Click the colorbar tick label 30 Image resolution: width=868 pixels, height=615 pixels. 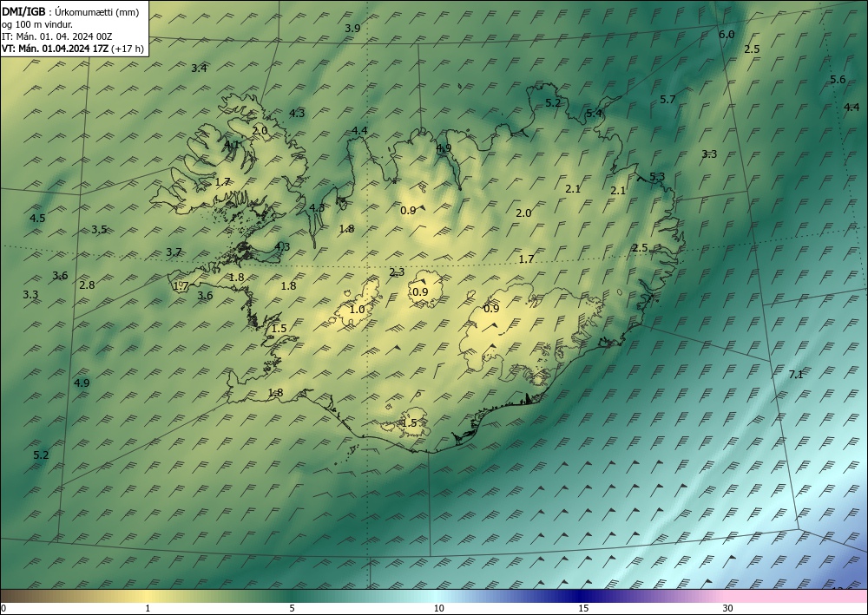point(728,608)
